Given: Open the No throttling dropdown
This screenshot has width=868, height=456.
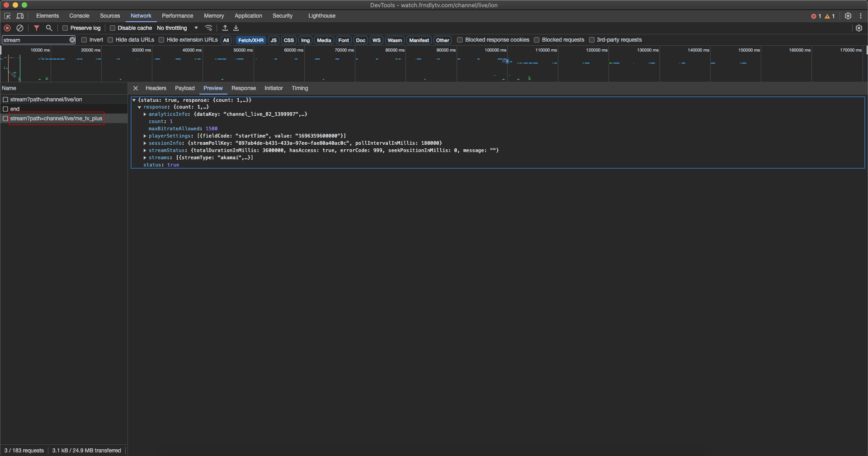Looking at the screenshot, I should click(177, 28).
